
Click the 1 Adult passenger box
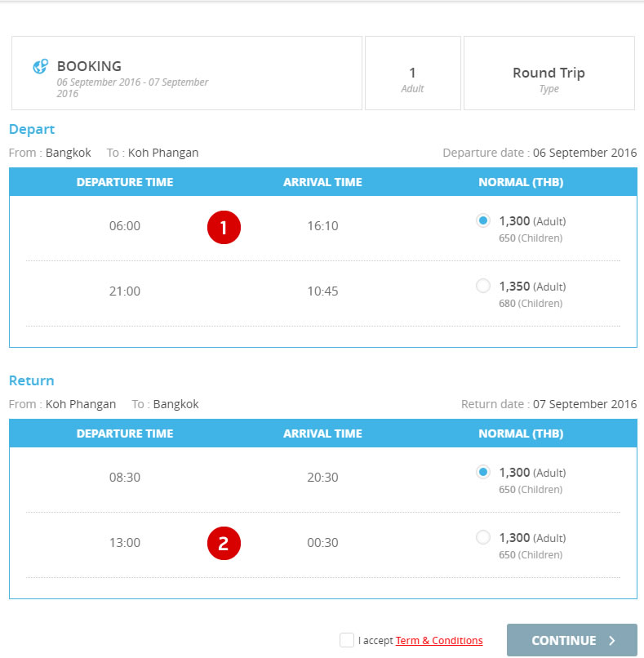point(412,73)
